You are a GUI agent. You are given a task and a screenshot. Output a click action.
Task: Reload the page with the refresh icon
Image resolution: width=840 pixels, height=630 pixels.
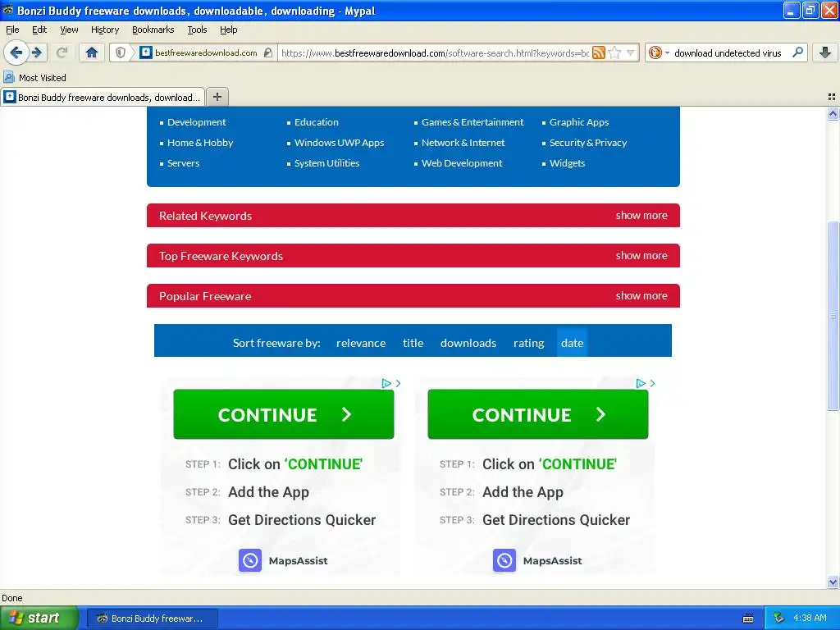coord(62,52)
